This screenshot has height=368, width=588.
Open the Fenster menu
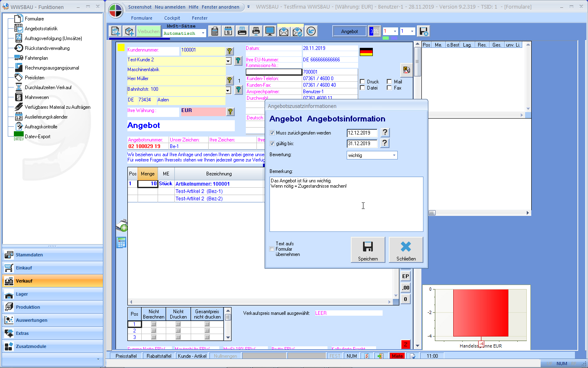tap(200, 18)
